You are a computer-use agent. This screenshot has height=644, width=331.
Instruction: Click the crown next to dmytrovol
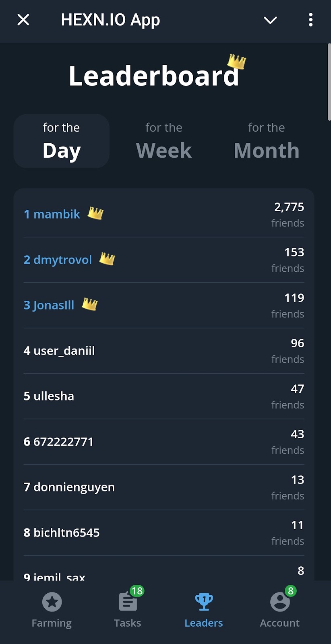click(x=107, y=258)
